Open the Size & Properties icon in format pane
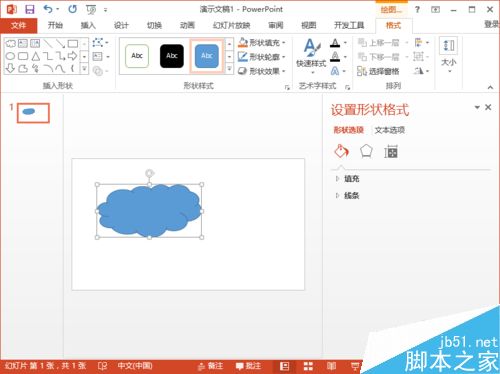500x374 pixels. tap(391, 152)
